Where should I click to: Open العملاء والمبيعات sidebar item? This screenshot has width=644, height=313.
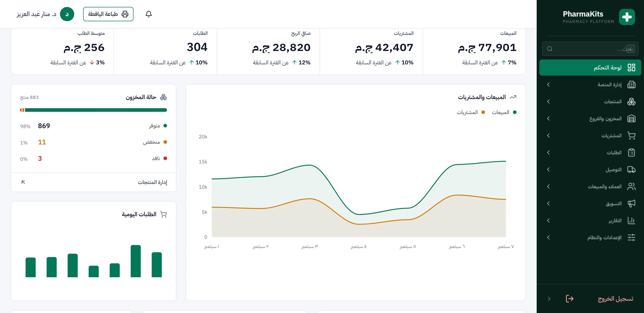coord(590,186)
